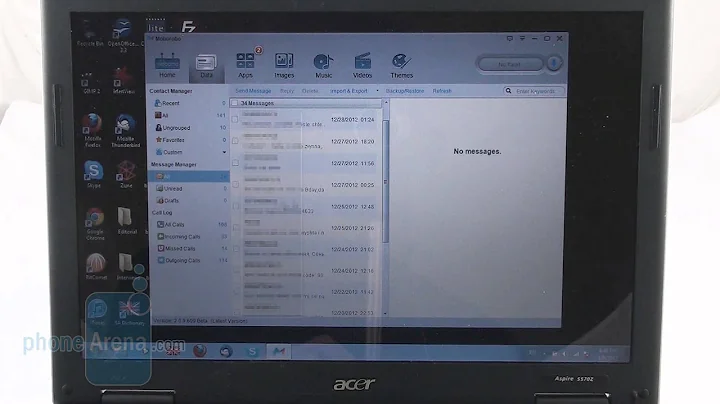Open the Zune desktop icon

click(126, 174)
